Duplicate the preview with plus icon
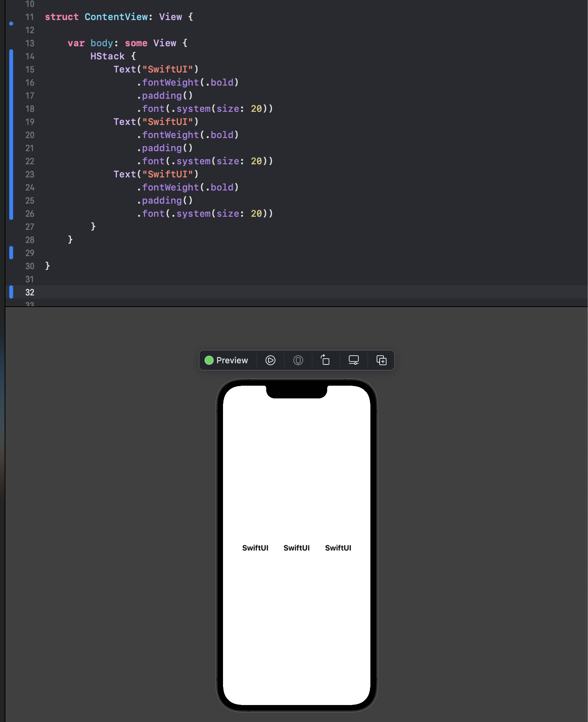The width and height of the screenshot is (588, 722). [x=382, y=360]
